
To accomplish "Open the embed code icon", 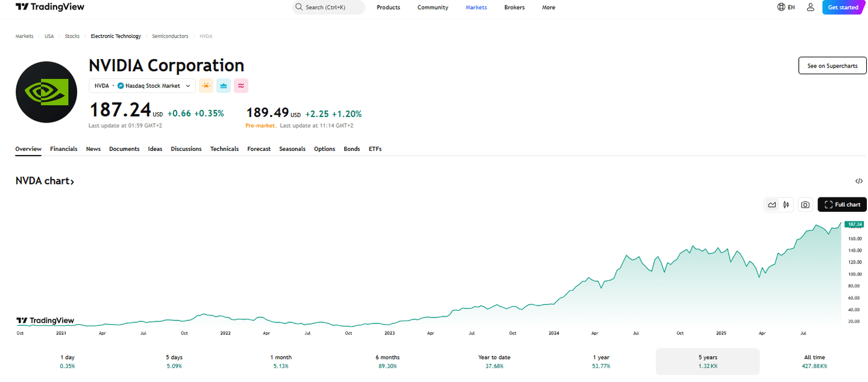I will (x=859, y=181).
